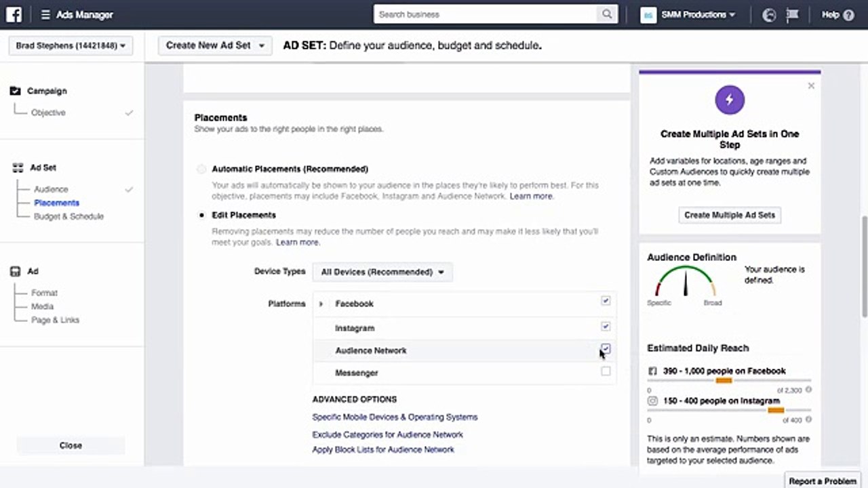Click the Campaign heading in sidebar

coord(47,91)
